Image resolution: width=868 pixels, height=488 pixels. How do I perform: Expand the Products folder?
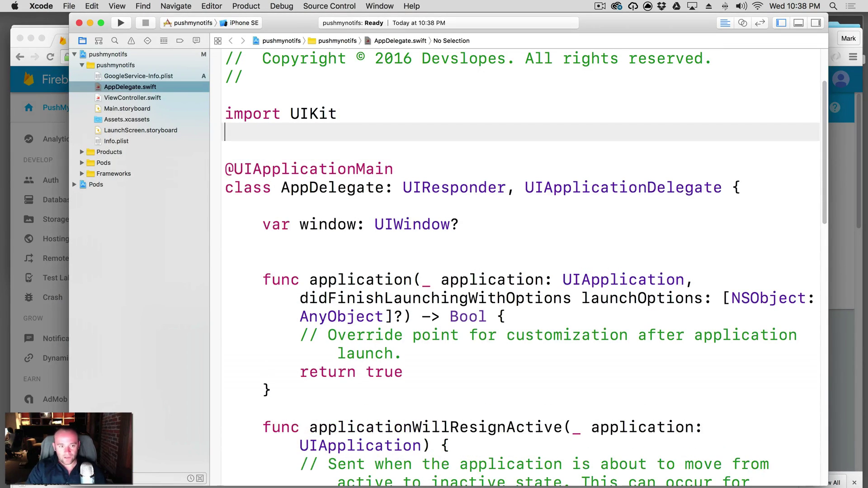click(x=82, y=152)
